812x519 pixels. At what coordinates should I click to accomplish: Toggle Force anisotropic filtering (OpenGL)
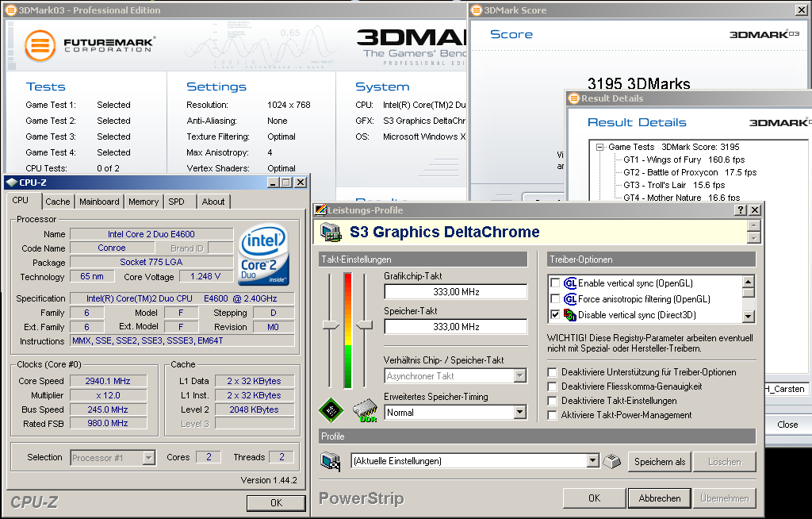[555, 299]
